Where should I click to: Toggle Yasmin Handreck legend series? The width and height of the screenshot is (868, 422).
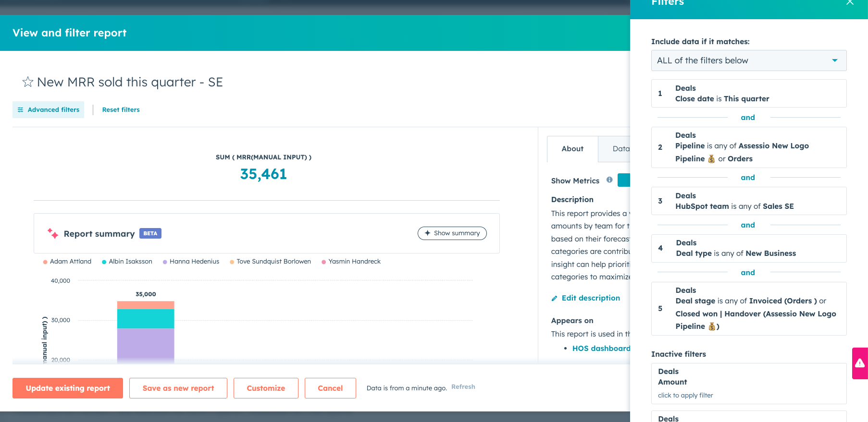pos(351,262)
